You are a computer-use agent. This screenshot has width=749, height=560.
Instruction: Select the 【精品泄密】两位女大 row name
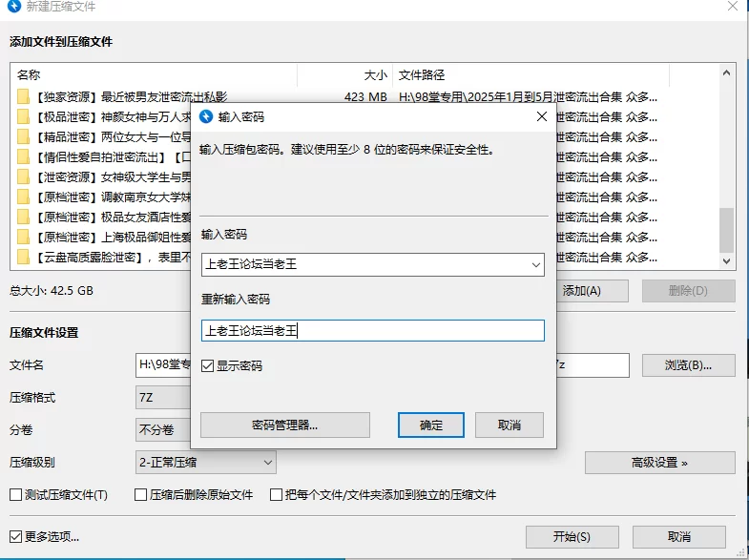(x=113, y=137)
